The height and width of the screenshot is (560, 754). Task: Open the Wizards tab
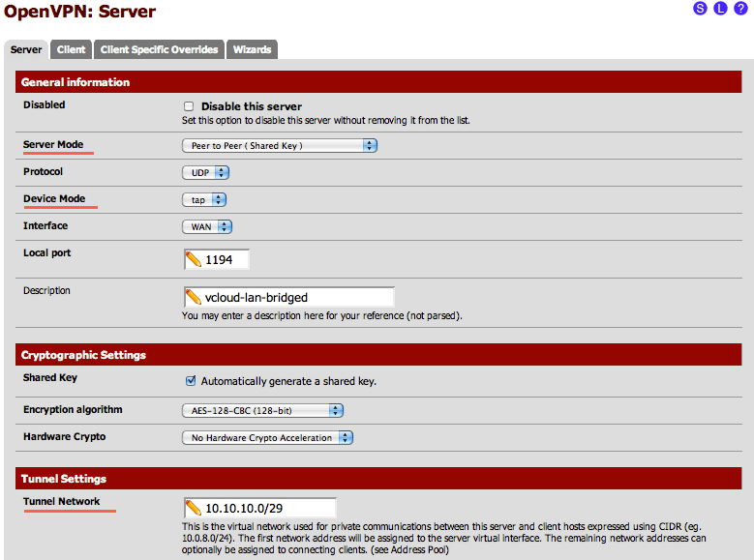252,49
